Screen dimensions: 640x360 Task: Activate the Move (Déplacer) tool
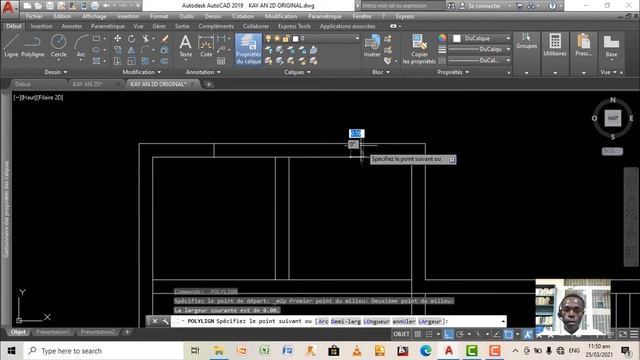pos(118,38)
